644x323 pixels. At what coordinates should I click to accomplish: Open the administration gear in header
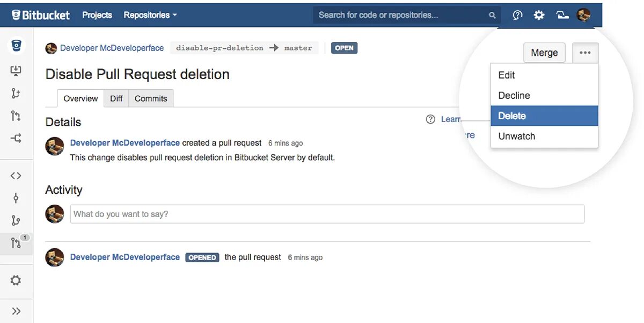(x=539, y=15)
